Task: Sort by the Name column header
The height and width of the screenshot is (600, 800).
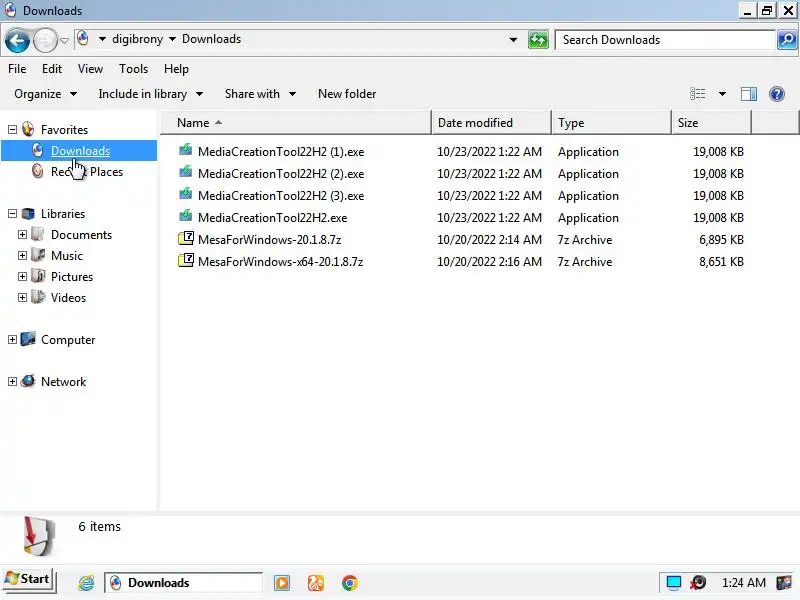Action: pyautogui.click(x=296, y=123)
